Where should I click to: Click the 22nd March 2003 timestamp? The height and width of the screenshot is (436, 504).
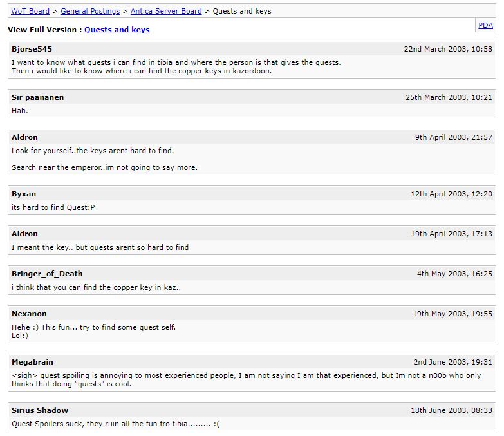click(x=447, y=49)
